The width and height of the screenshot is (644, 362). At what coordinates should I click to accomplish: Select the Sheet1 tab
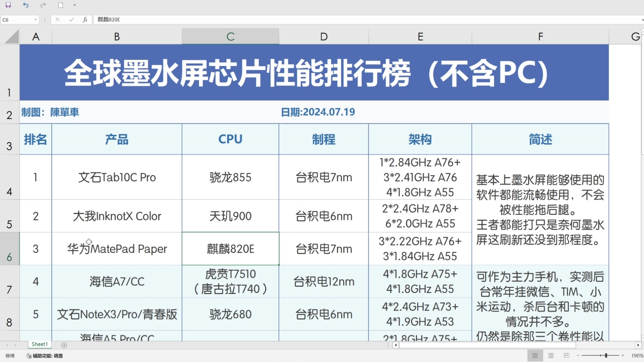pyautogui.click(x=39, y=344)
